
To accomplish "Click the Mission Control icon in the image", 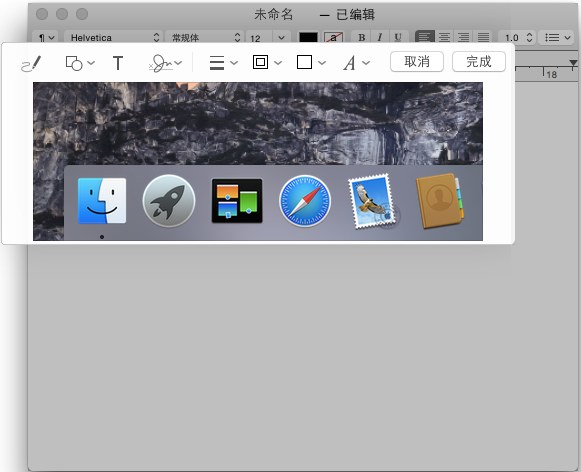I will coord(237,201).
